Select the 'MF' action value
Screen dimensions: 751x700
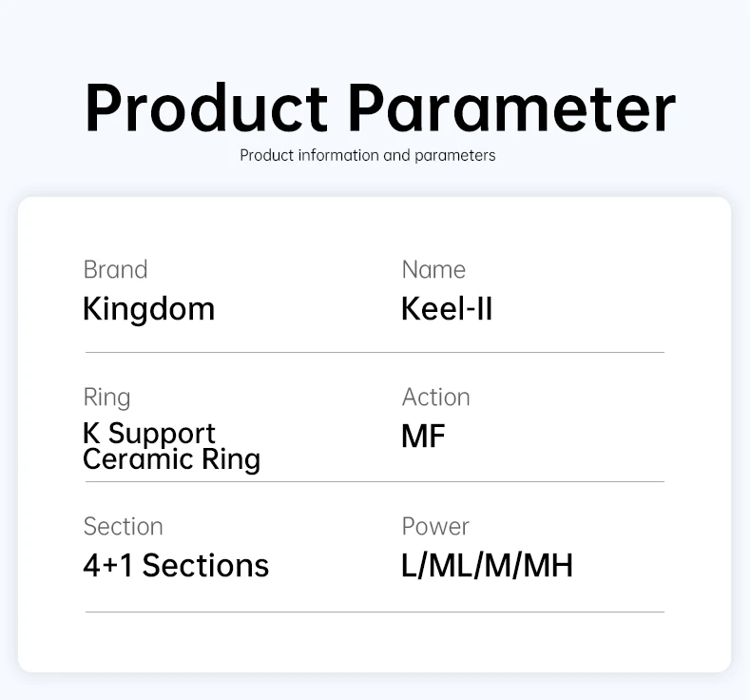[x=423, y=437]
